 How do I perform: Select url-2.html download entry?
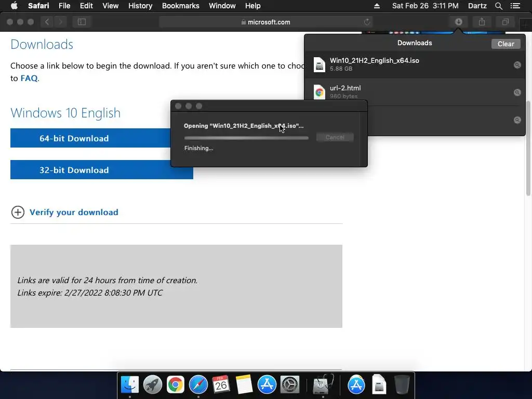(415, 92)
